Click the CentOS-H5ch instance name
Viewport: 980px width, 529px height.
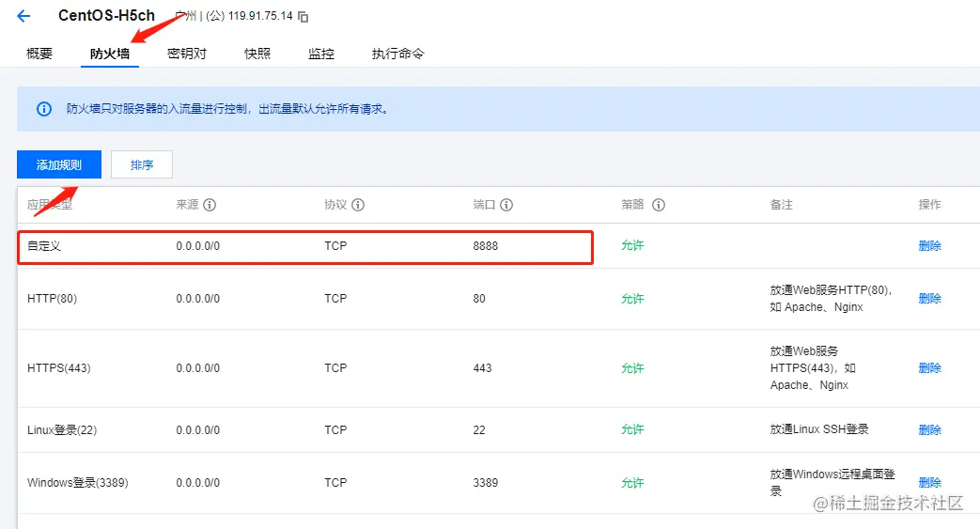106,16
